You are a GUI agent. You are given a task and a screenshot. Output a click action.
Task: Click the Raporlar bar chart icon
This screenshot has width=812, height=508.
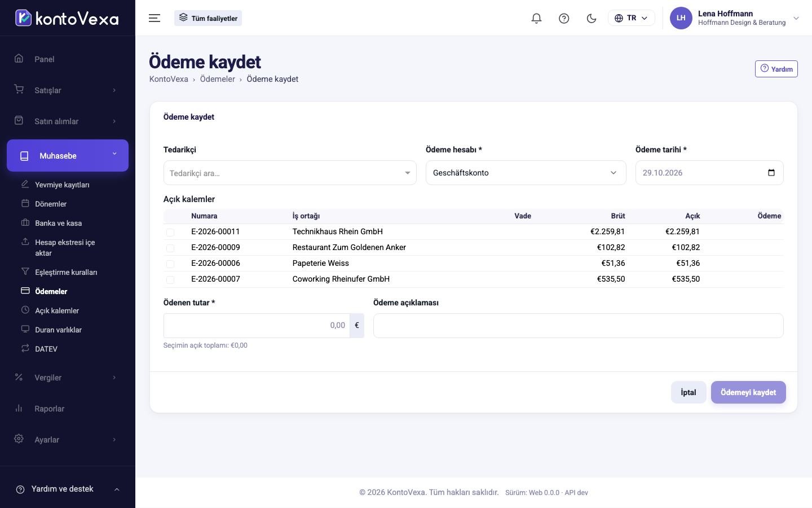tap(19, 408)
